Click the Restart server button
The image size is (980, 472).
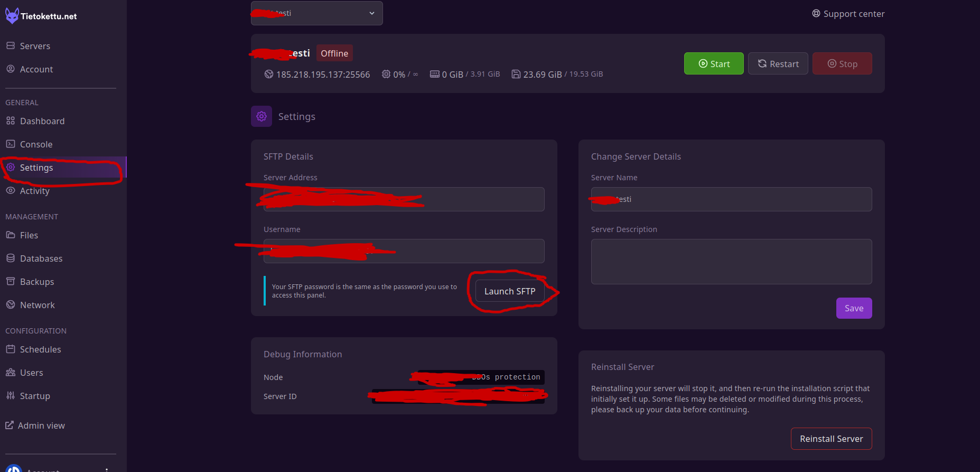778,64
